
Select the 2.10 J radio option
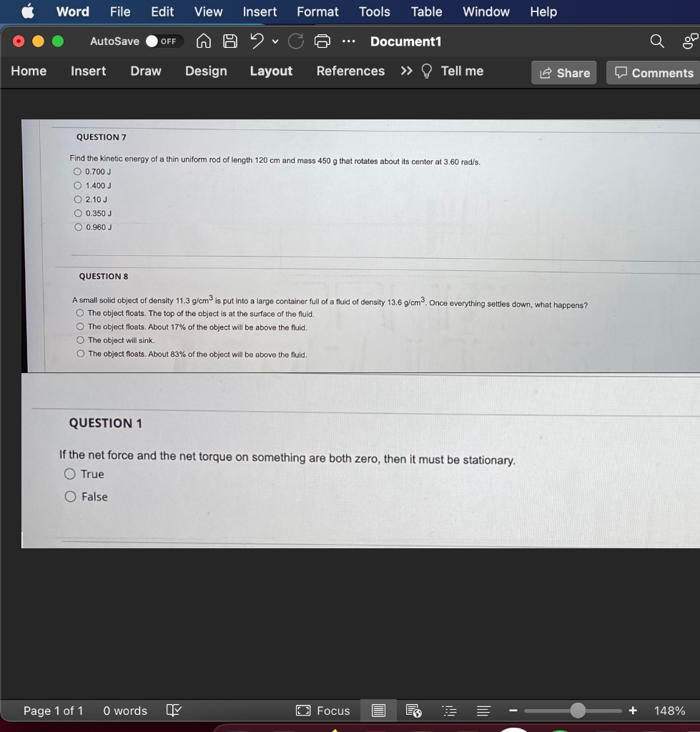click(78, 199)
